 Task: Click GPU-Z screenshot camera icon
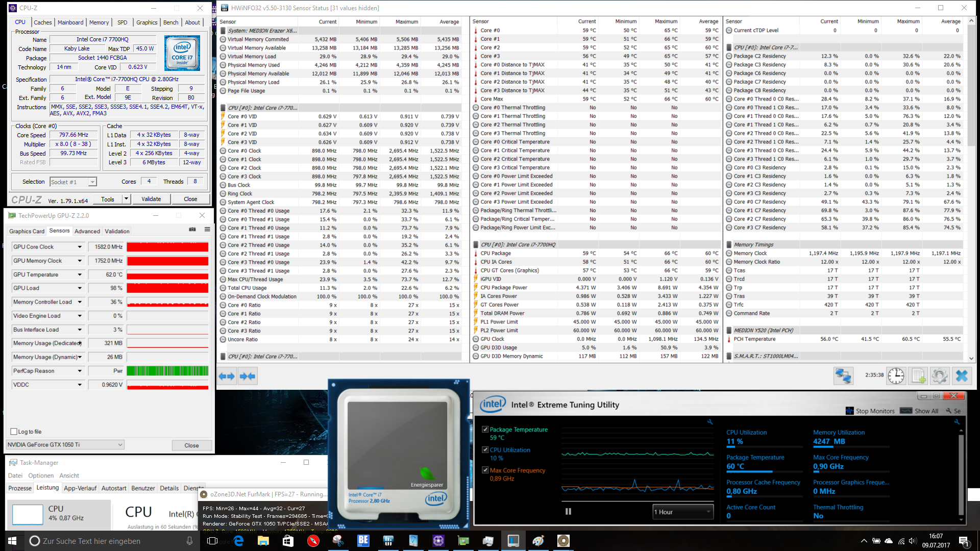click(x=192, y=230)
